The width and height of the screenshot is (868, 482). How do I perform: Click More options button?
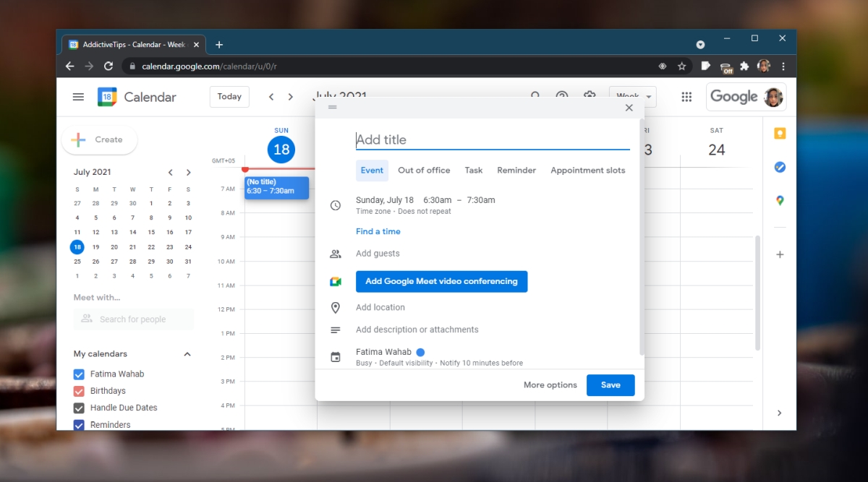click(550, 385)
